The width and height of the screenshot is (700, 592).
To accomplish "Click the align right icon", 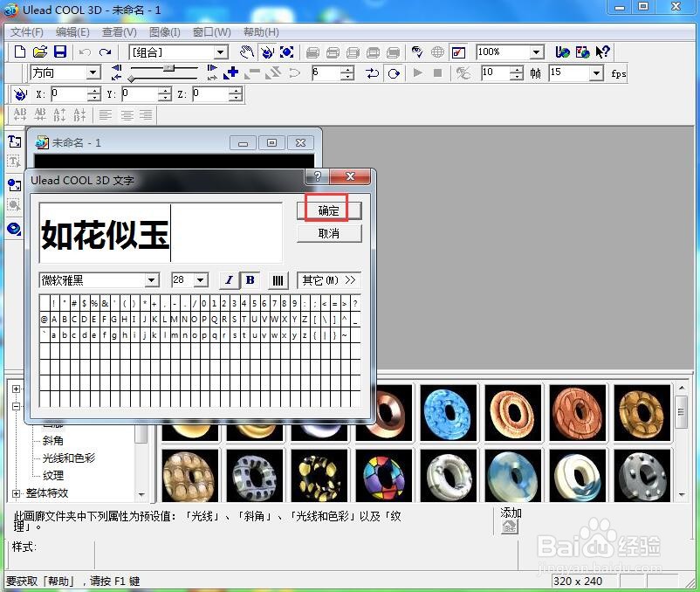I will pos(146,114).
